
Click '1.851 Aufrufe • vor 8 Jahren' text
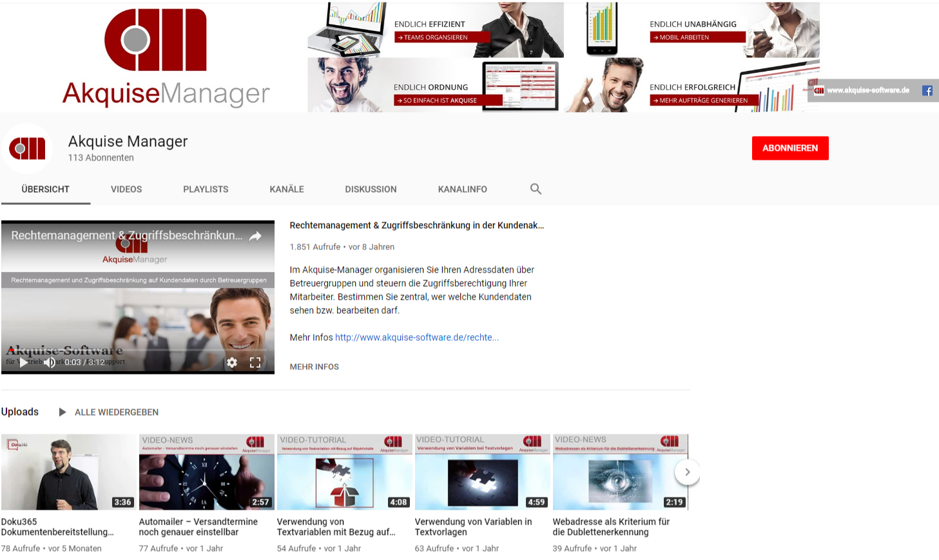pyautogui.click(x=342, y=247)
